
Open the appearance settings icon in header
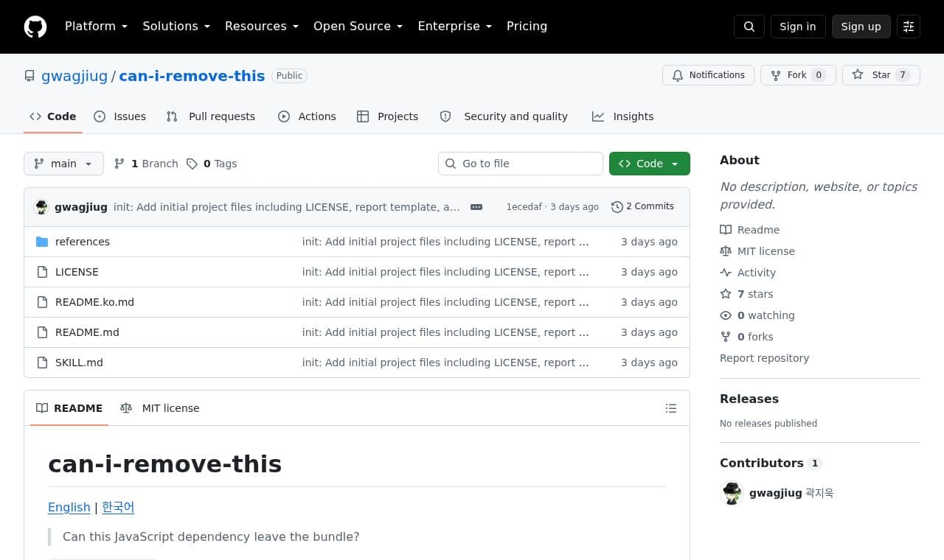coord(909,27)
